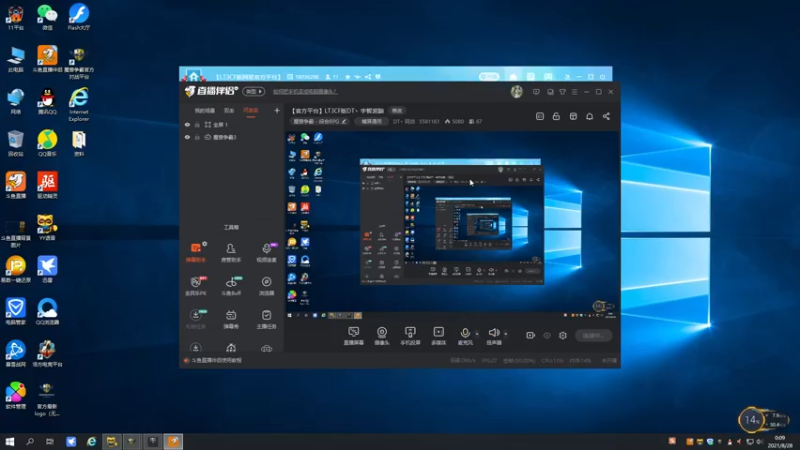Screen dimensions: 800x450
Task: Add a 直播屏幕 screen capture source
Action: pyautogui.click(x=354, y=336)
